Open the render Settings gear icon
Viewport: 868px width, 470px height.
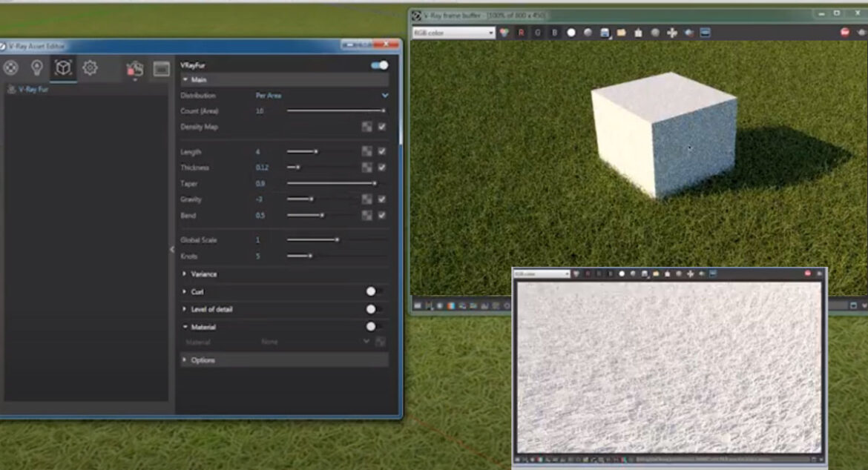point(90,68)
